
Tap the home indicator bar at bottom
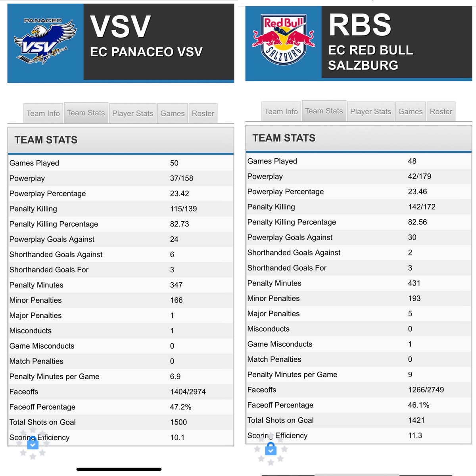click(119, 469)
